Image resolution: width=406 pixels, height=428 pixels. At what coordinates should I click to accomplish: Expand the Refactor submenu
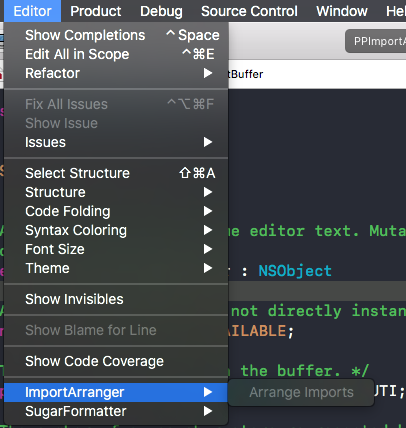click(116, 73)
